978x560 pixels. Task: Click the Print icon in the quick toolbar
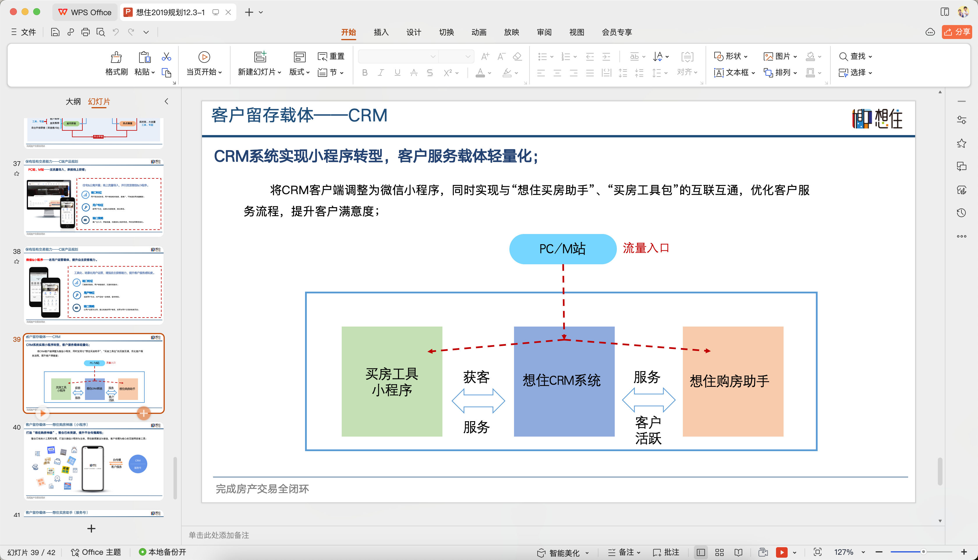(85, 32)
